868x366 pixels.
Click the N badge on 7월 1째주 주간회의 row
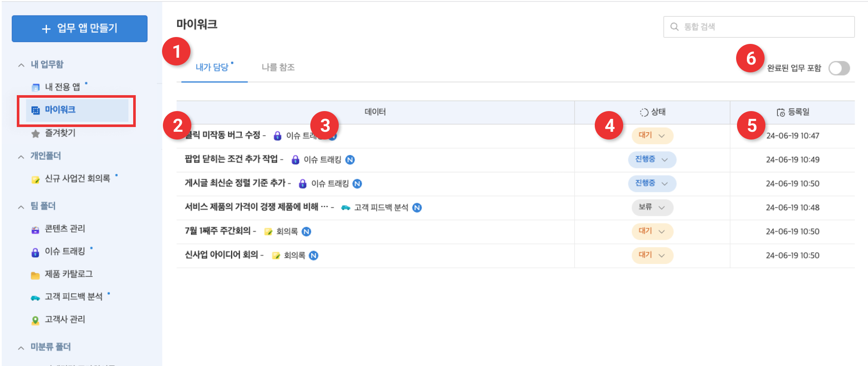click(306, 232)
